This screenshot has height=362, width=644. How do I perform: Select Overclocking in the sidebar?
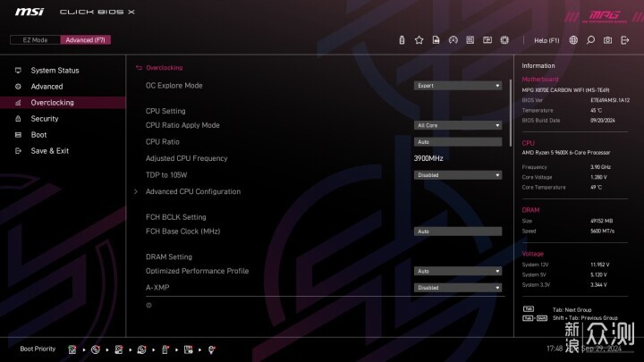tap(63, 103)
